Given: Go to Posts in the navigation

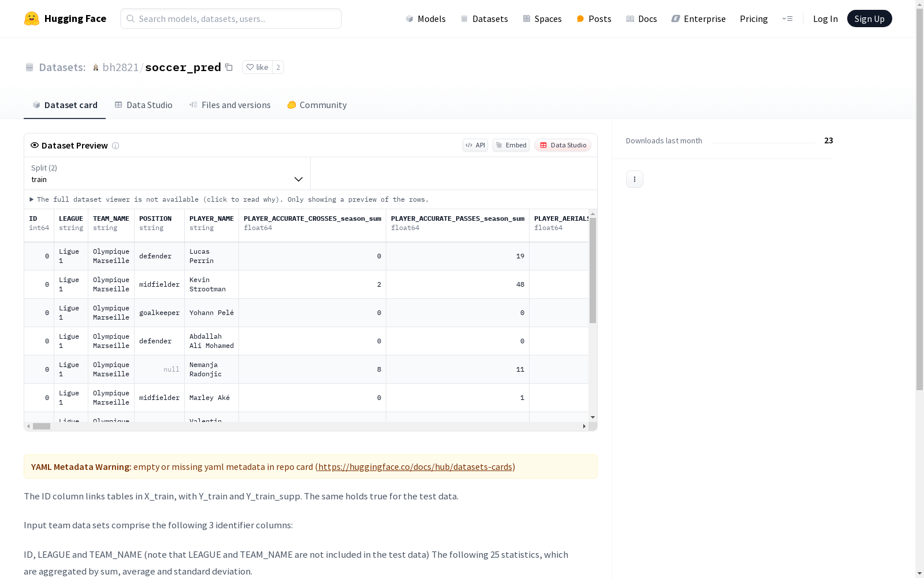Looking at the screenshot, I should coord(594,18).
